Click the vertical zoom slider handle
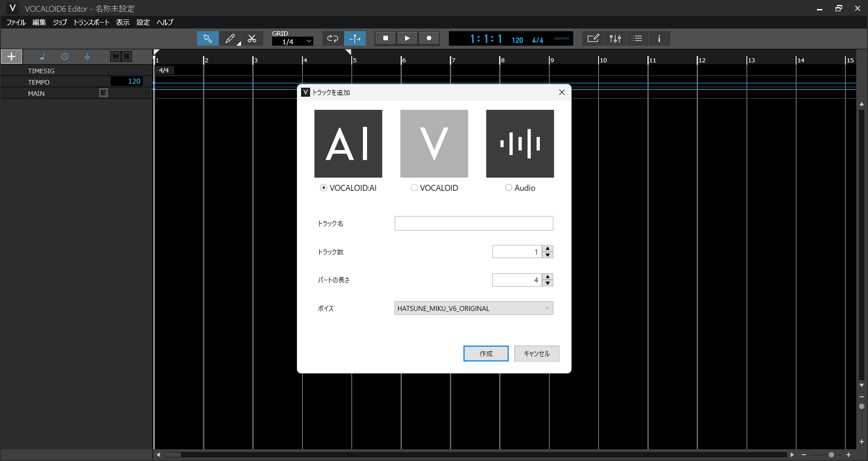This screenshot has width=868, height=461. (862, 406)
